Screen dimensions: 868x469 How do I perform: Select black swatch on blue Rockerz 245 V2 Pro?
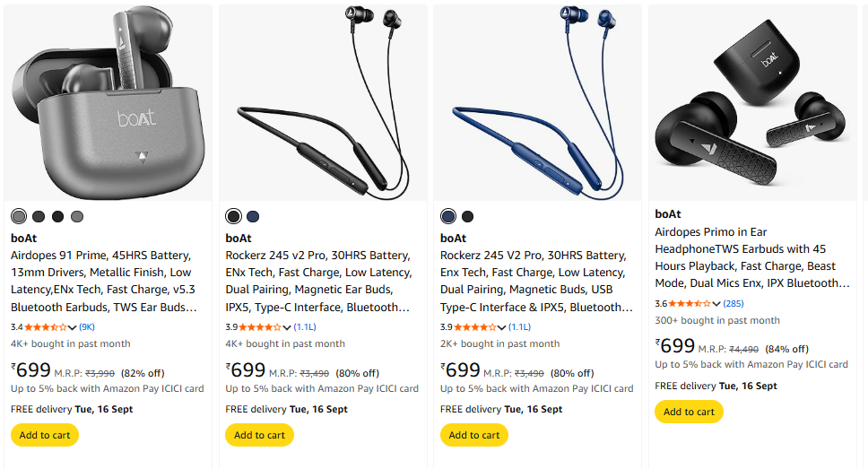pos(468,216)
